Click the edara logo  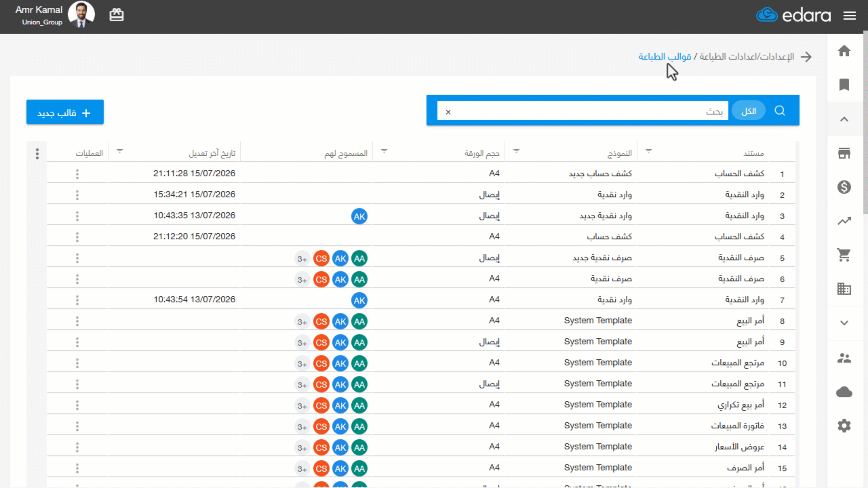point(794,16)
